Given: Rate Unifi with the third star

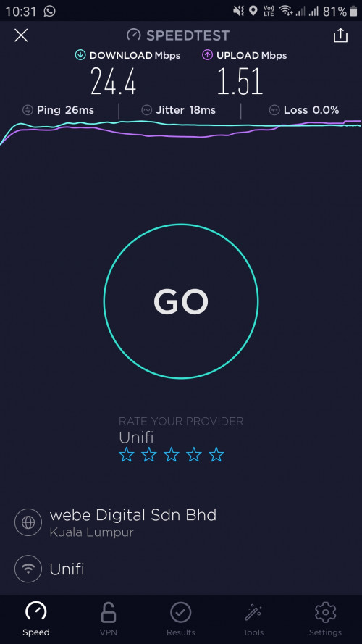Looking at the screenshot, I should [x=171, y=455].
